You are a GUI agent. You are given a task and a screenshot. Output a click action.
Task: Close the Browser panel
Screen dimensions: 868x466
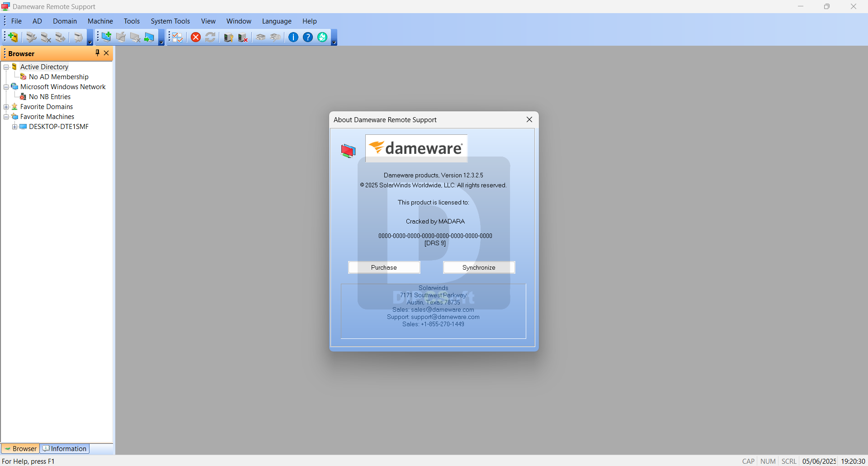tap(106, 53)
